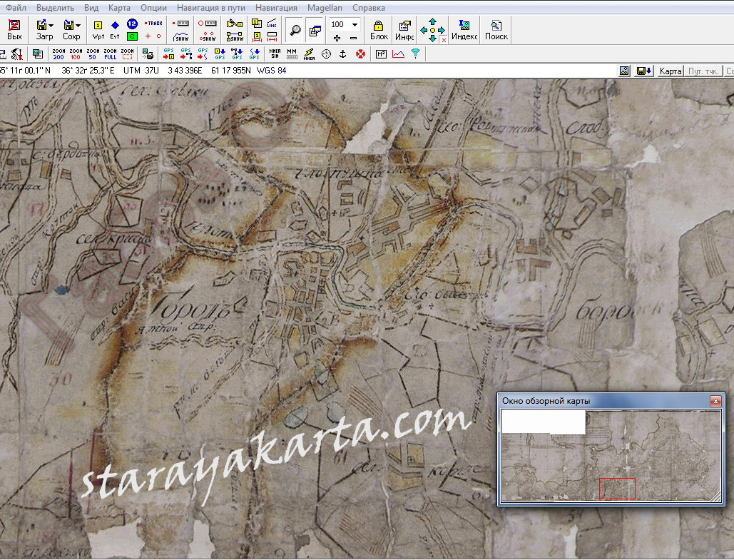Viewport: 734px width, 560px height.
Task: Open the Опции menu
Action: (153, 8)
